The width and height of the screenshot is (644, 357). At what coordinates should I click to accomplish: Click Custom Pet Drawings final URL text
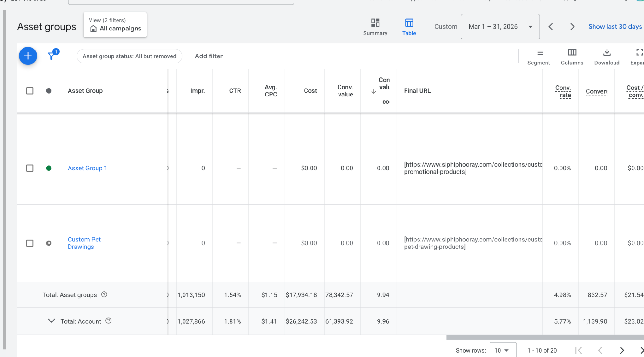[x=473, y=243]
